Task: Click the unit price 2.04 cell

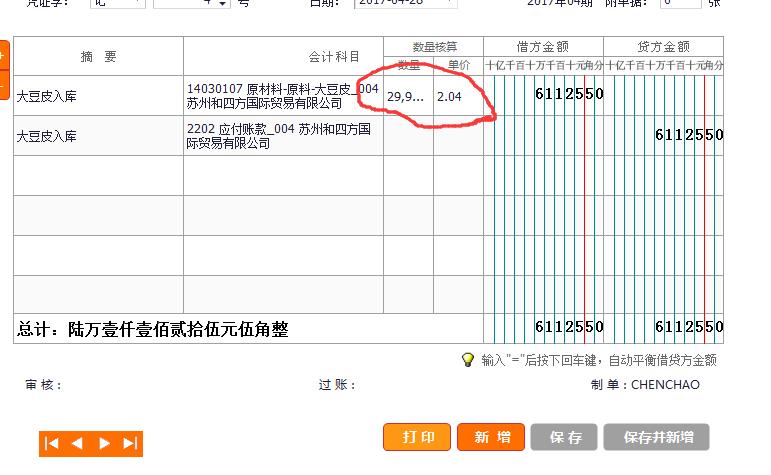Action: click(458, 96)
